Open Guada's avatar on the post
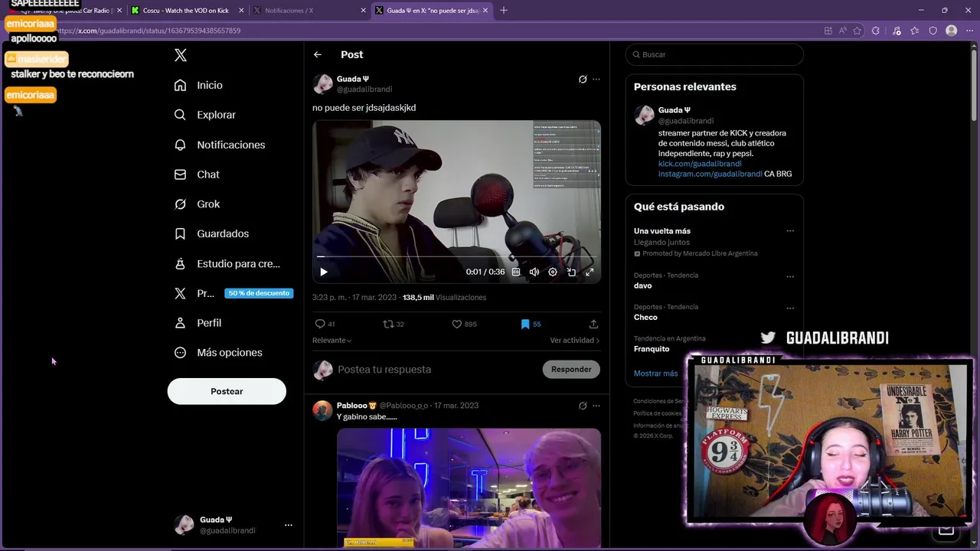 coord(323,84)
